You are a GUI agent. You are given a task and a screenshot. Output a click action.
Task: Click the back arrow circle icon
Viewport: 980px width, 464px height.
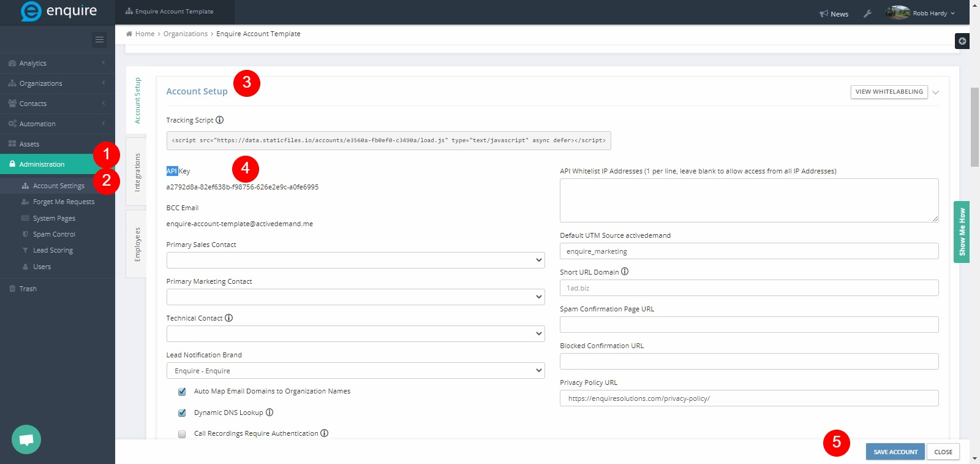pyautogui.click(x=962, y=41)
